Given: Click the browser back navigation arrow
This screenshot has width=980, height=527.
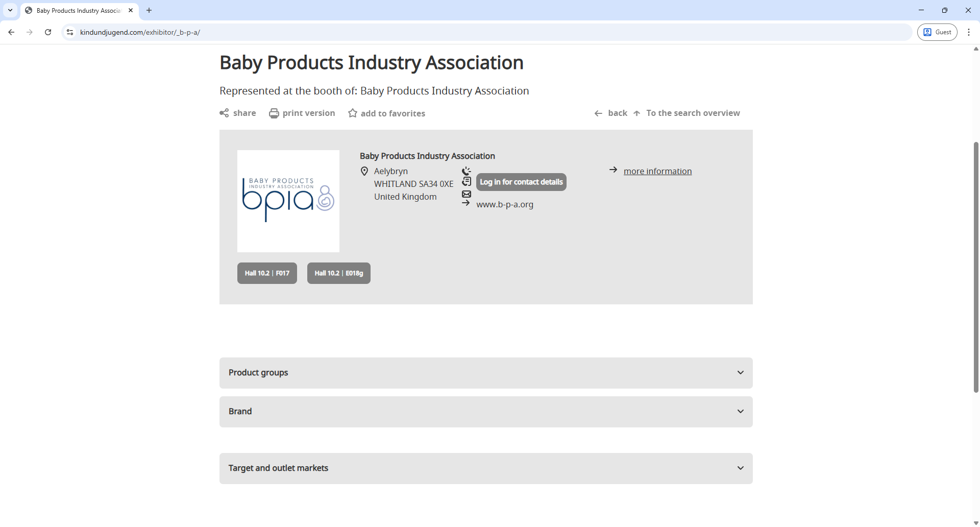Looking at the screenshot, I should (x=11, y=32).
